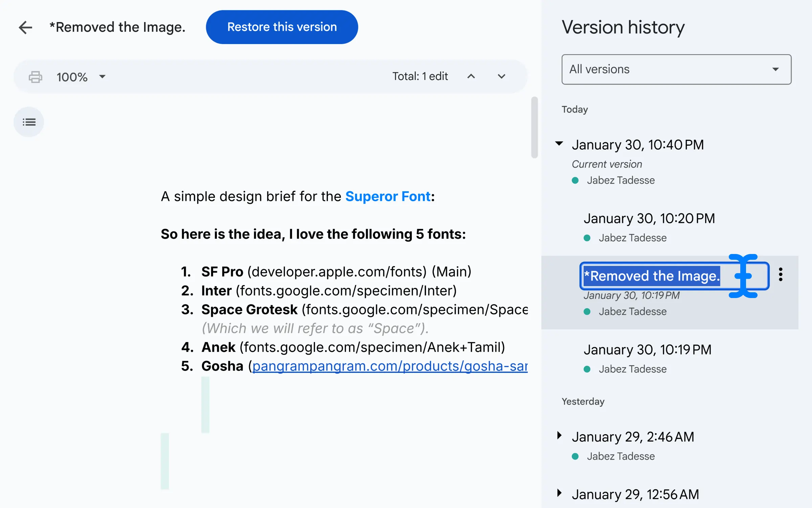Click the document vertical scrollbar
812x508 pixels.
tap(535, 127)
